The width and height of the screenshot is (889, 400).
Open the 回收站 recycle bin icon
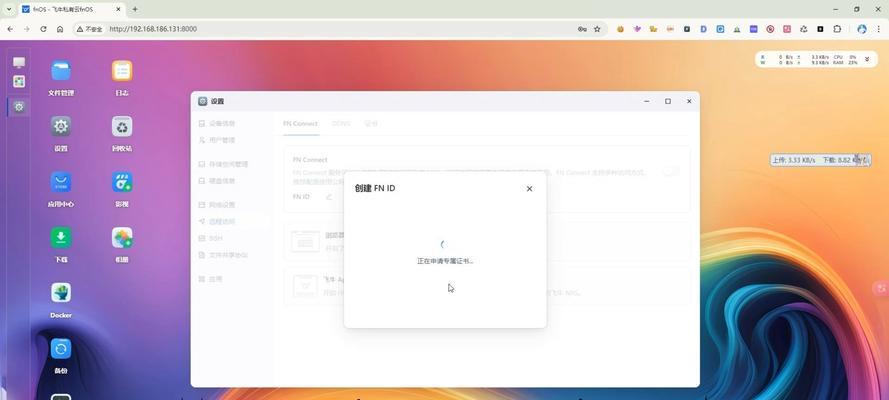tap(122, 127)
